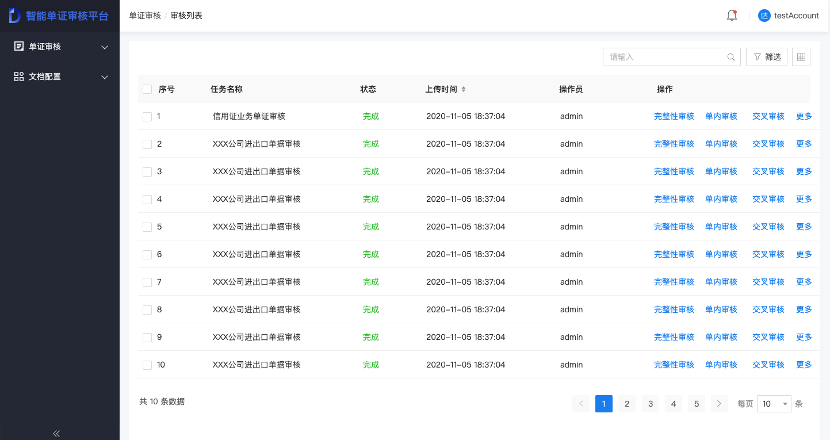
Task: Click the 文档配置 sidebar grid icon
Action: pos(19,76)
